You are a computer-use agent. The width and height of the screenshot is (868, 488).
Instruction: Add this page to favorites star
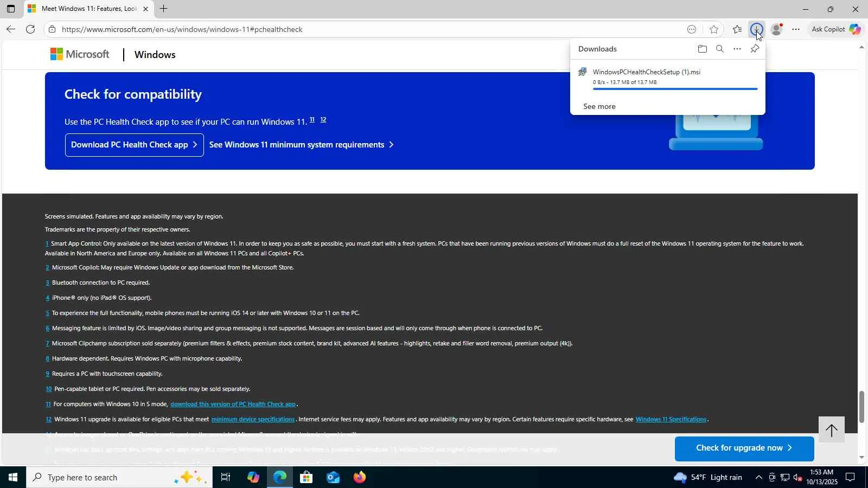tap(714, 29)
